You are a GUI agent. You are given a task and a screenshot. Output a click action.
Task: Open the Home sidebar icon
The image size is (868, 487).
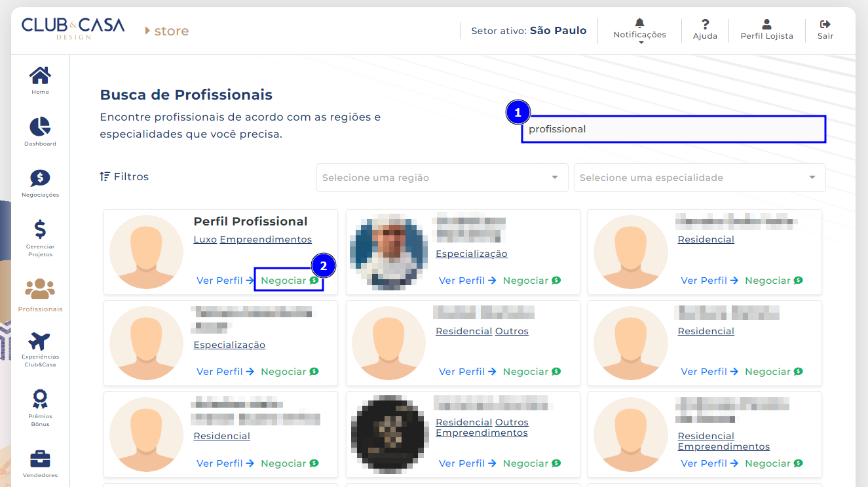pyautogui.click(x=40, y=77)
